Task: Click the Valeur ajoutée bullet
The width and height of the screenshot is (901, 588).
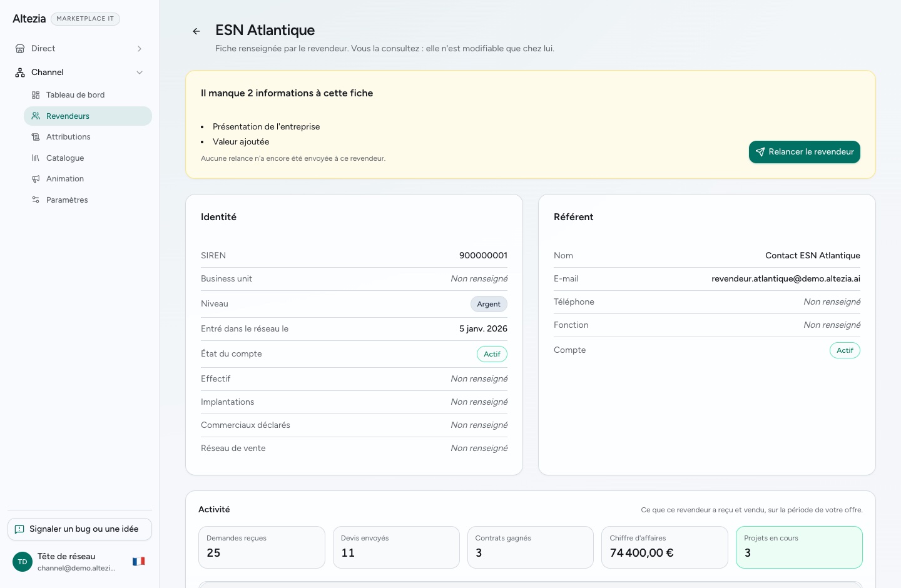Action: click(241, 142)
